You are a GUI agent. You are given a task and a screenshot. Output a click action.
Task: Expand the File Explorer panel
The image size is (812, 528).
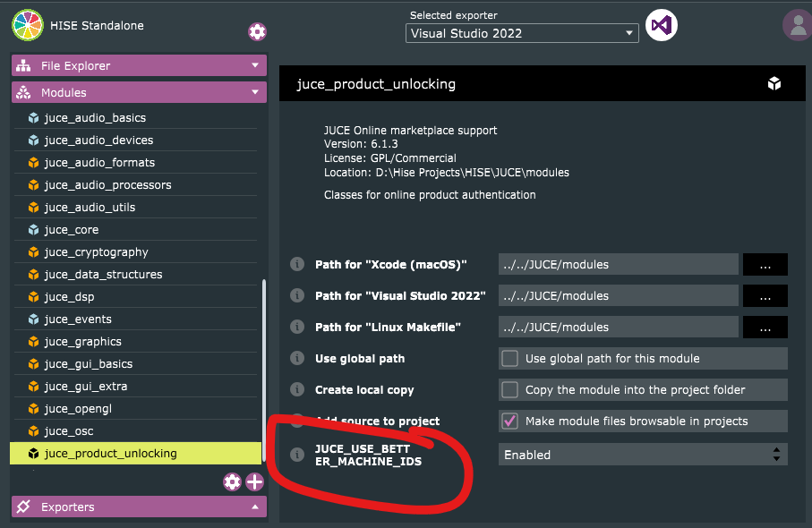[x=255, y=65]
